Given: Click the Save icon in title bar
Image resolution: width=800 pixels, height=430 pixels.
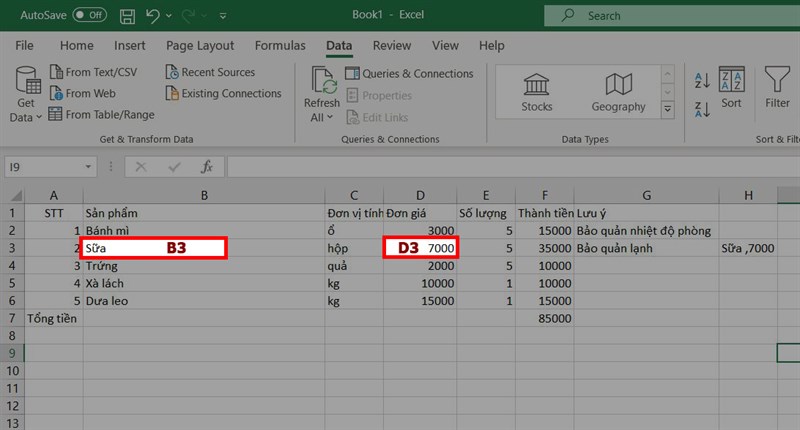Looking at the screenshot, I should point(127,16).
